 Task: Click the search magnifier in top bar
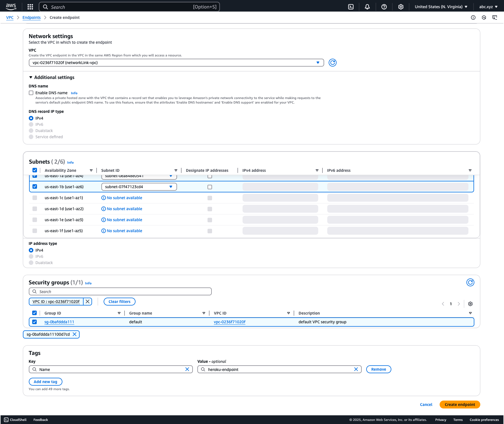pyautogui.click(x=45, y=7)
